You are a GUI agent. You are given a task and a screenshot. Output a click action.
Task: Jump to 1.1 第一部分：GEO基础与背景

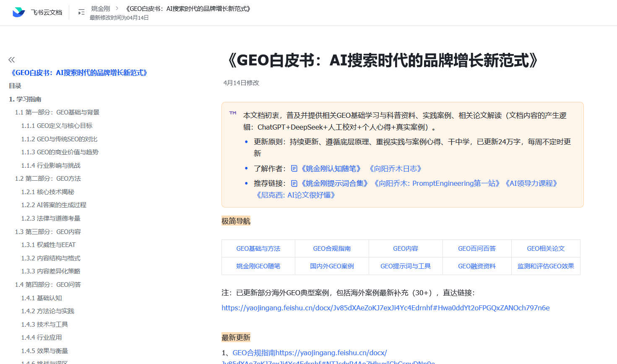pyautogui.click(x=57, y=112)
